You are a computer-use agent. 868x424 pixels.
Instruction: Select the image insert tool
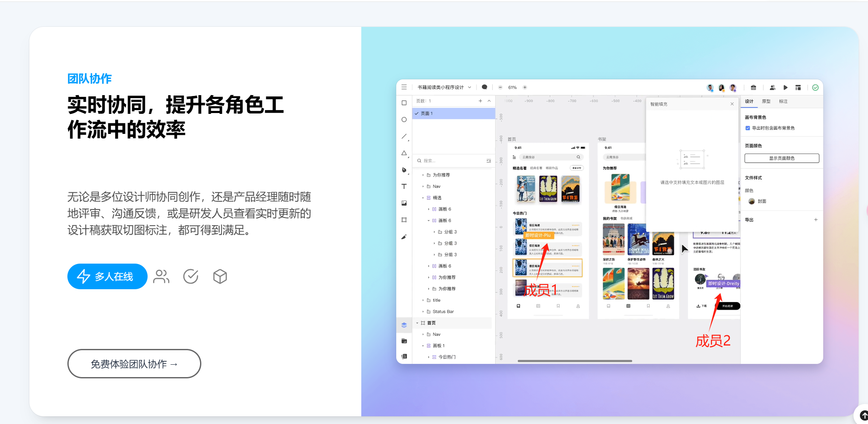coord(404,203)
